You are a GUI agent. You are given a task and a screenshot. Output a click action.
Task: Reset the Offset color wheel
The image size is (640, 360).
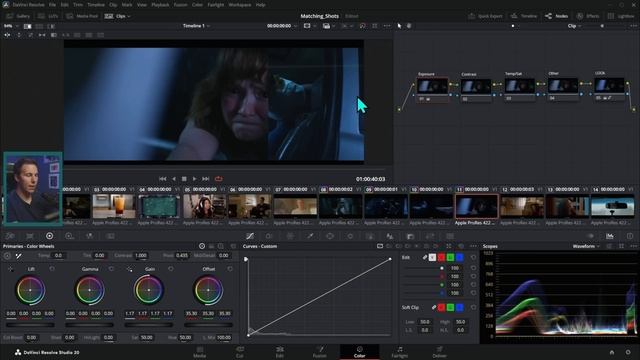pos(230,269)
